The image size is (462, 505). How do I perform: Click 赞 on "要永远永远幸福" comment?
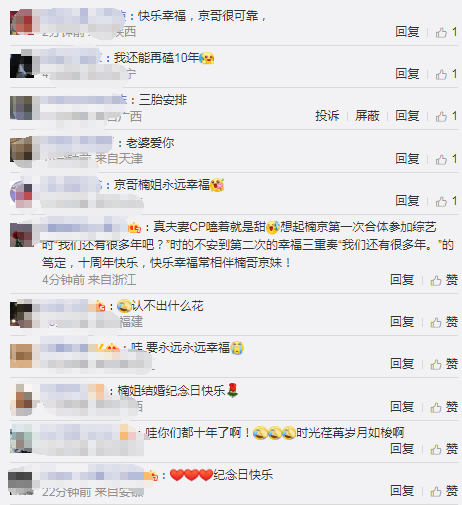click(x=444, y=364)
